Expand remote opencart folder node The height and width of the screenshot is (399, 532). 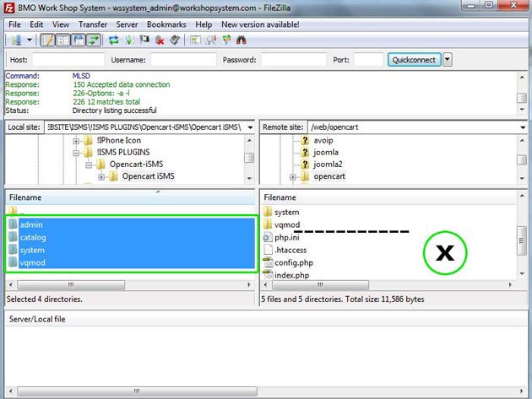coord(293,177)
